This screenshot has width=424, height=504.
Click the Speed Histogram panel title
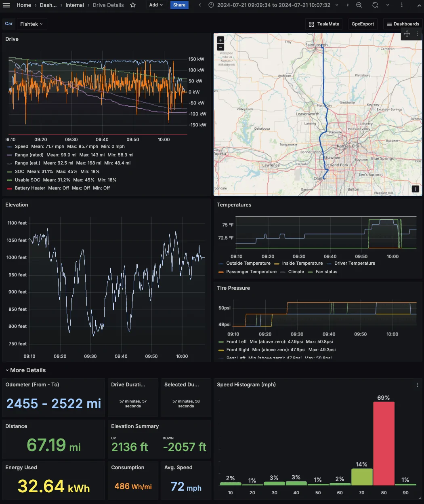[246, 385]
